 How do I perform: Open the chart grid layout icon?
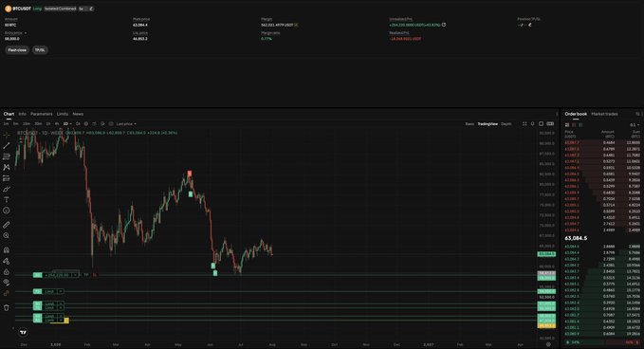524,123
